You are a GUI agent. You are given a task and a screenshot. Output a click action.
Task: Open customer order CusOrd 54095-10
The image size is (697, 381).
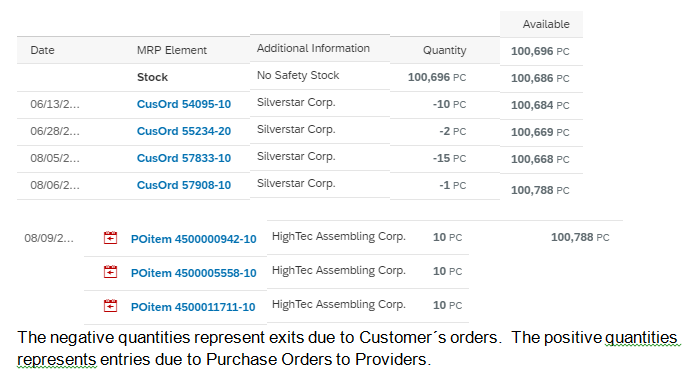pos(184,104)
